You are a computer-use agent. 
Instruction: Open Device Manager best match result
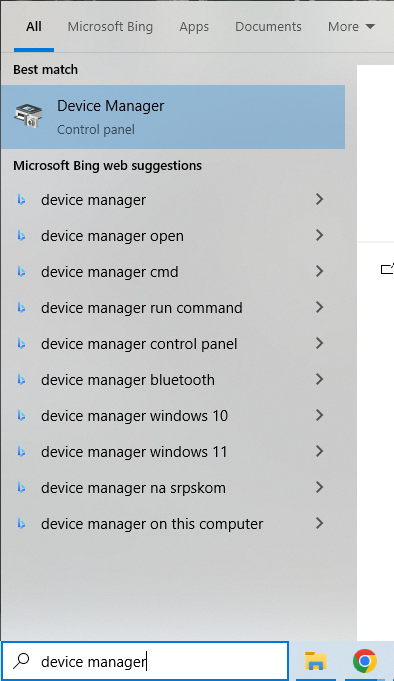pyautogui.click(x=173, y=117)
